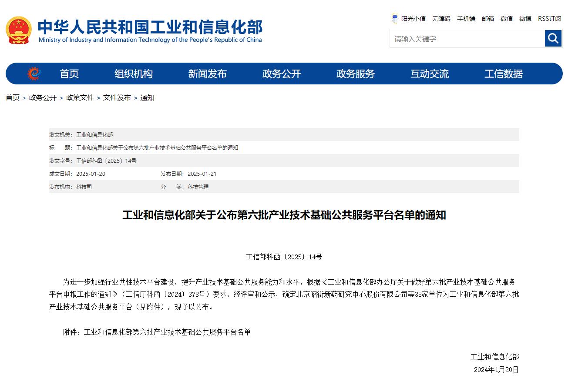Click the 阳光小信 robot mascot icon
575x392 pixels.
coord(395,18)
